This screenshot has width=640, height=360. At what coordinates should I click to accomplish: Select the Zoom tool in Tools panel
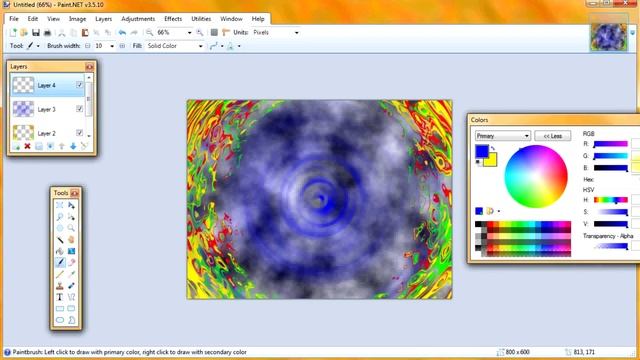pos(71,228)
